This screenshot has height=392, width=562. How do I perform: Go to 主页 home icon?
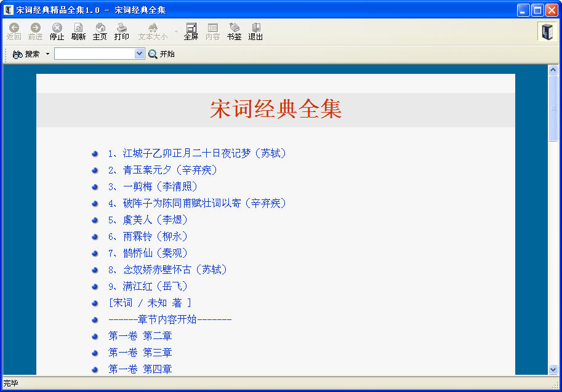click(x=100, y=28)
